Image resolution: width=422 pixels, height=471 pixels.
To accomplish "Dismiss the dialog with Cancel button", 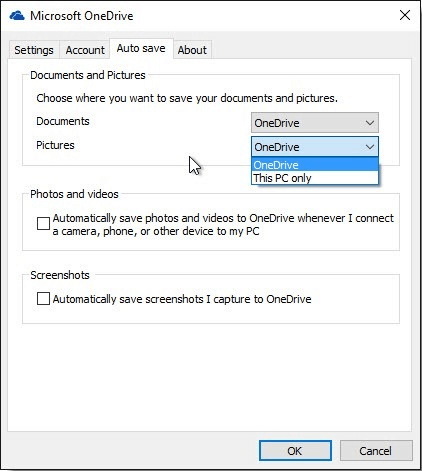I will click(376, 451).
